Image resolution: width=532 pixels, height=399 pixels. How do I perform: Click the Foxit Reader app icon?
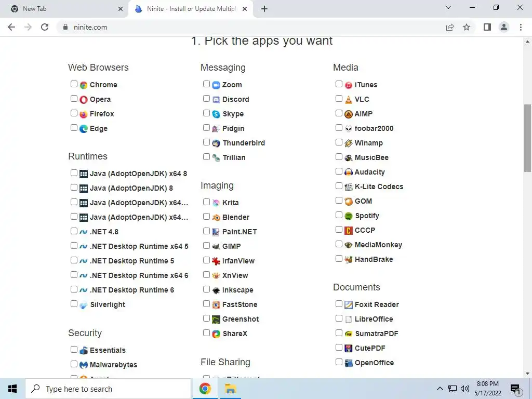tap(349, 304)
